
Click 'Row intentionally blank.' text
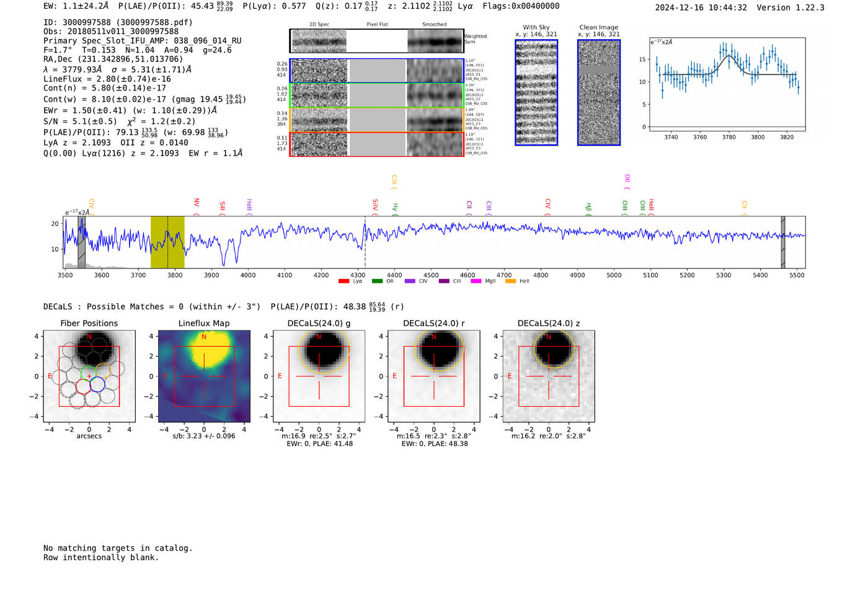pos(101,558)
